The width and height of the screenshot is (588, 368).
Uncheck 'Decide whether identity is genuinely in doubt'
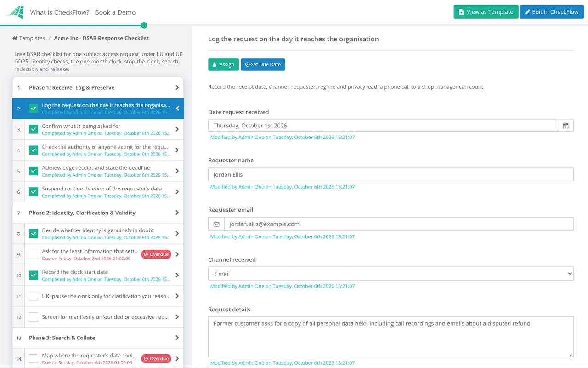tap(34, 234)
